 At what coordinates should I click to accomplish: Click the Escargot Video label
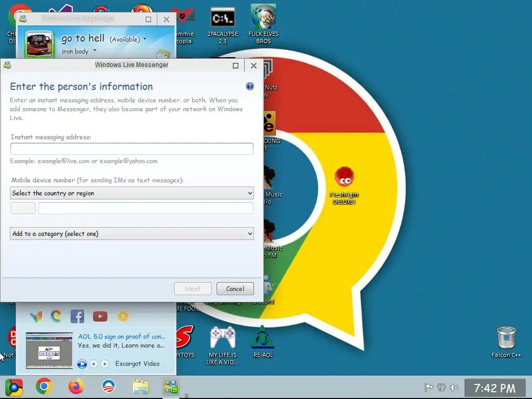tap(137, 363)
